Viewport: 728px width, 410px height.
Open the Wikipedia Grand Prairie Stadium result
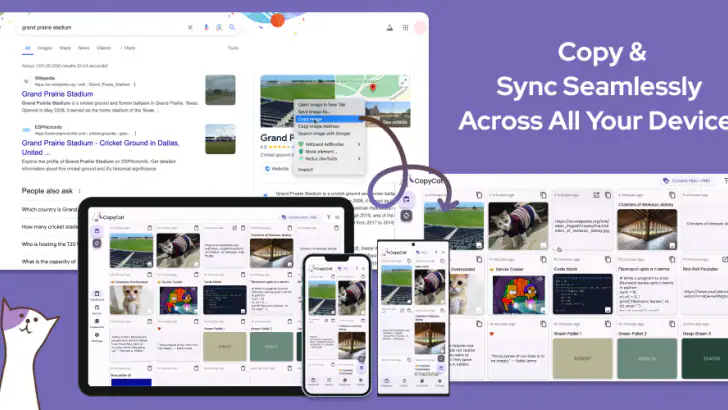click(x=58, y=94)
